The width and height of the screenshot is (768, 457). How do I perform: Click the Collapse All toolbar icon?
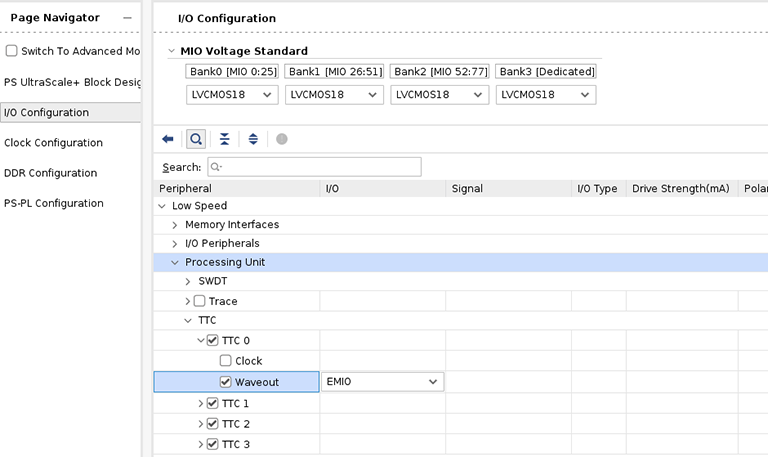[x=225, y=139]
